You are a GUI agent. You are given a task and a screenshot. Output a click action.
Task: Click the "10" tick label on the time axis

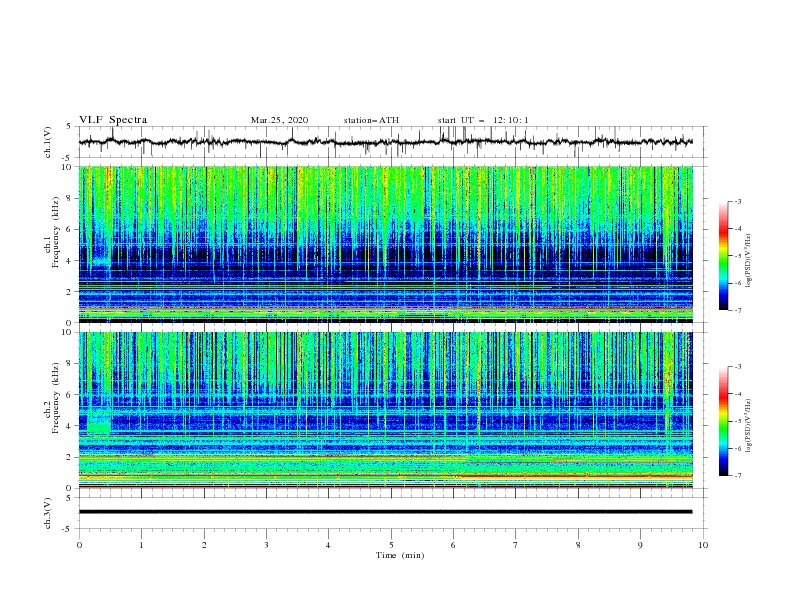pyautogui.click(x=703, y=545)
